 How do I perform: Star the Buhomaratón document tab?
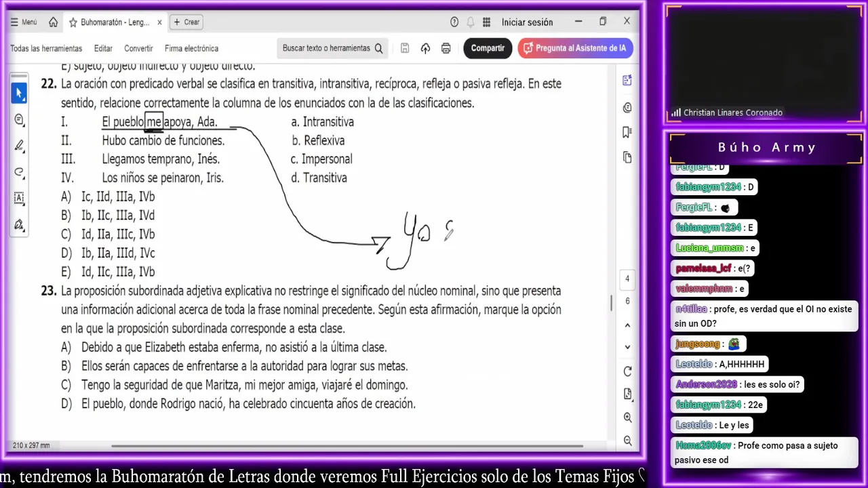coord(73,22)
